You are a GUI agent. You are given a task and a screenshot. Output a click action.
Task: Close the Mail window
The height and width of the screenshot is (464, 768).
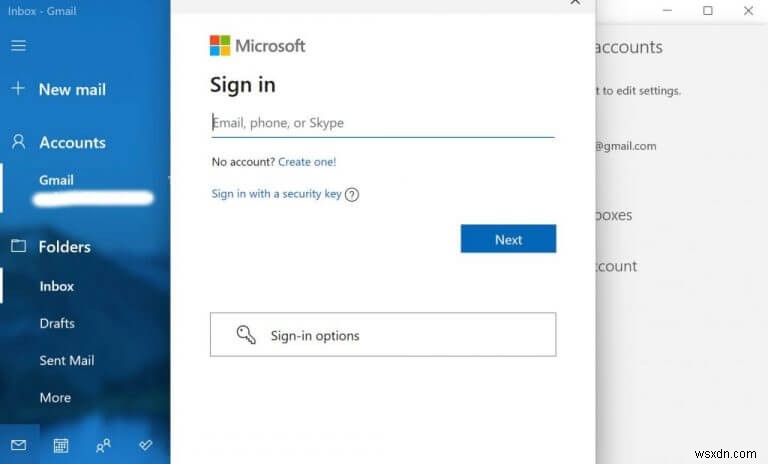coord(748,10)
